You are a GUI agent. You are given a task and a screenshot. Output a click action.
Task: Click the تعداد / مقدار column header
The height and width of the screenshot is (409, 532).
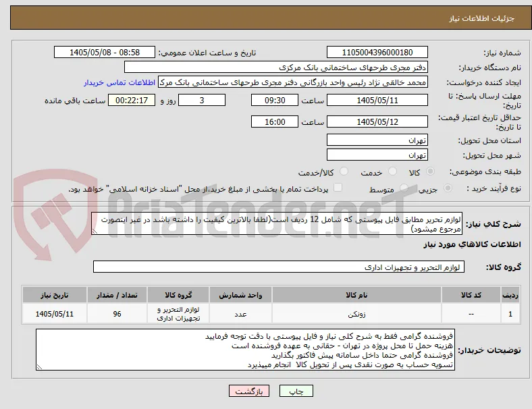(x=117, y=295)
